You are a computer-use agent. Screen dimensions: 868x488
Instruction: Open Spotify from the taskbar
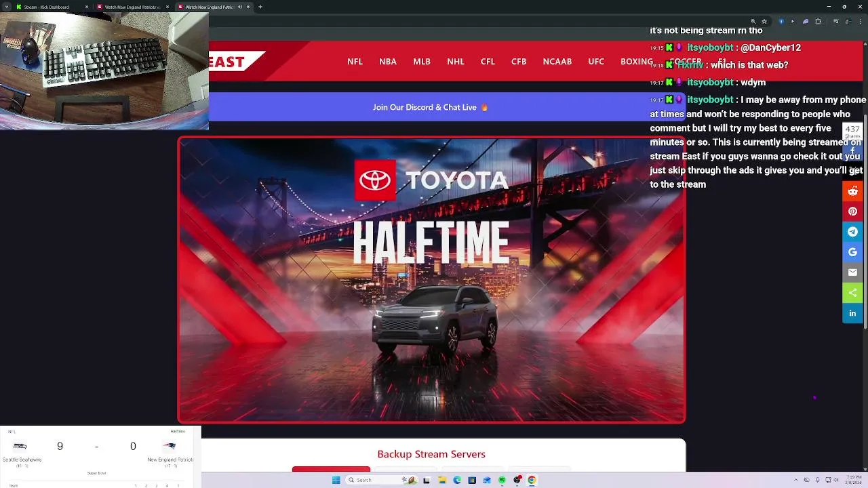click(x=502, y=480)
